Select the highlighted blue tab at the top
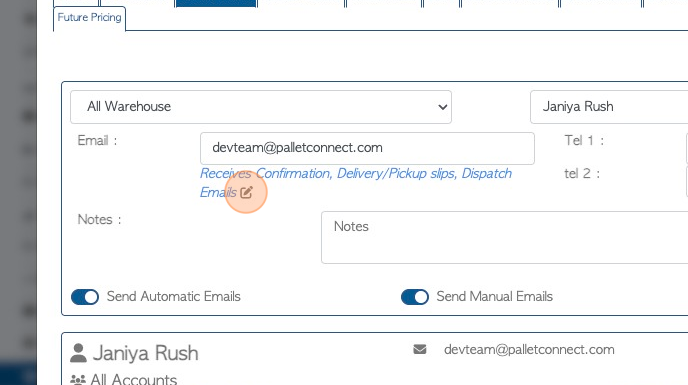The height and width of the screenshot is (385, 688). click(215, 4)
